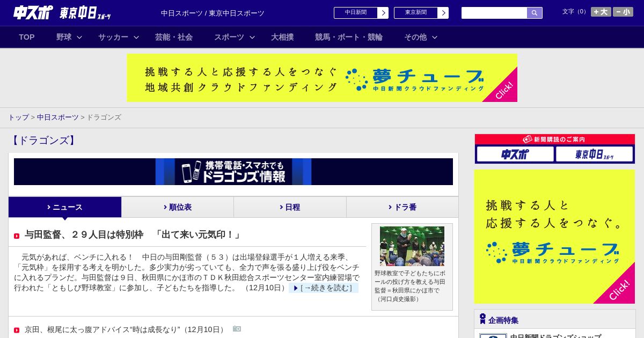This screenshot has height=338, width=644.
Task: Select 競馬・ボート・競輪 in navigation bar
Action: pos(349,37)
